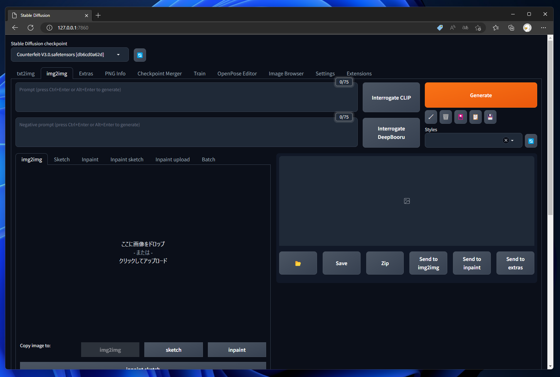Viewport: 560px width, 377px height.
Task: Clear prompt with the trash icon
Action: pyautogui.click(x=446, y=117)
